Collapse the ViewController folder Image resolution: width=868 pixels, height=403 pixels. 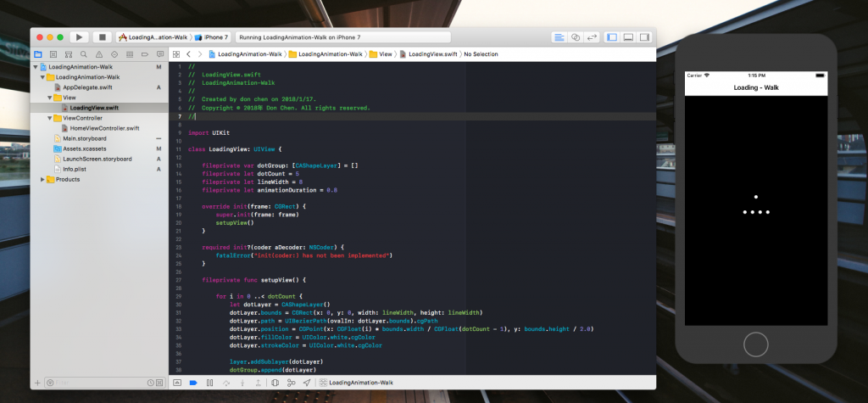pos(50,118)
